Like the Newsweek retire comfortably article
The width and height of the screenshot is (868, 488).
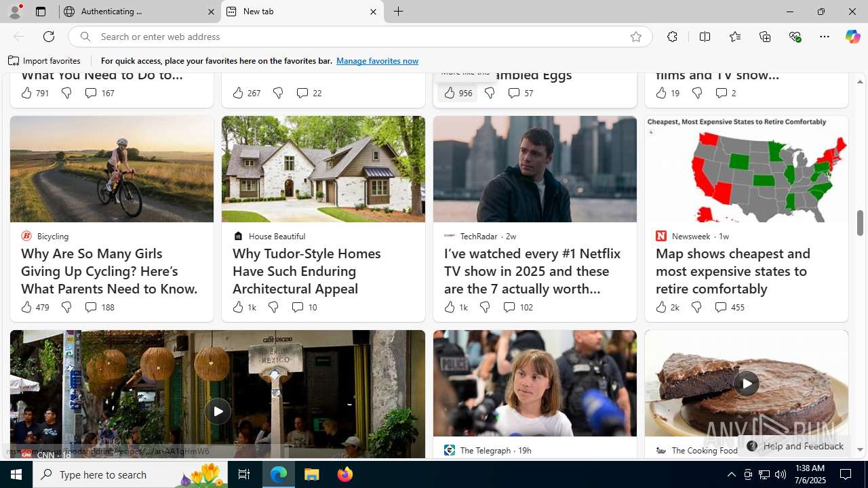click(x=667, y=307)
